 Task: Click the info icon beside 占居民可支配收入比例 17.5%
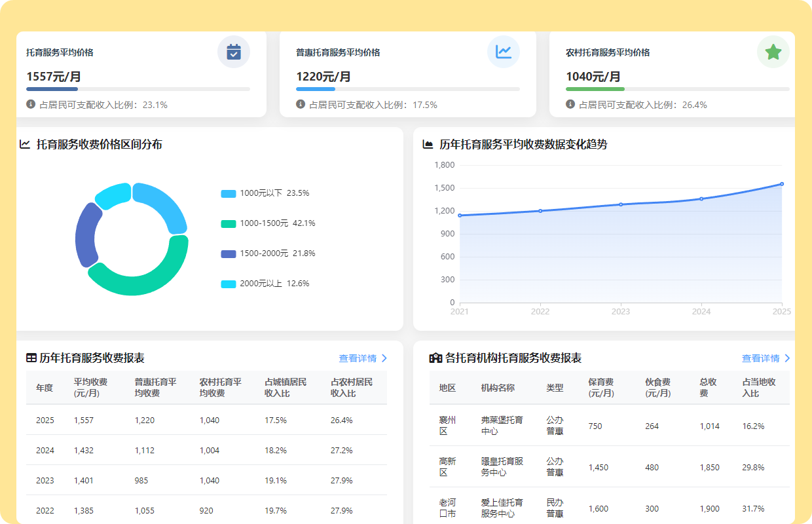click(301, 104)
